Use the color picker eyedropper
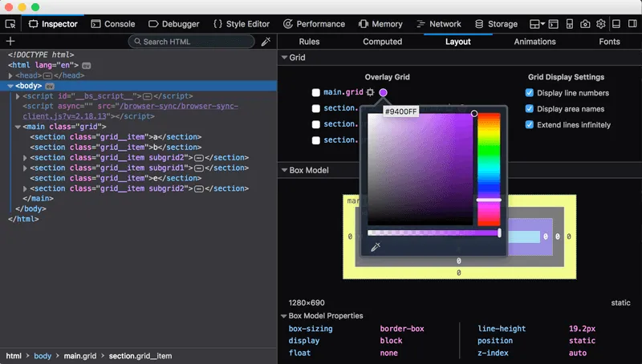The image size is (642, 364). (x=376, y=247)
